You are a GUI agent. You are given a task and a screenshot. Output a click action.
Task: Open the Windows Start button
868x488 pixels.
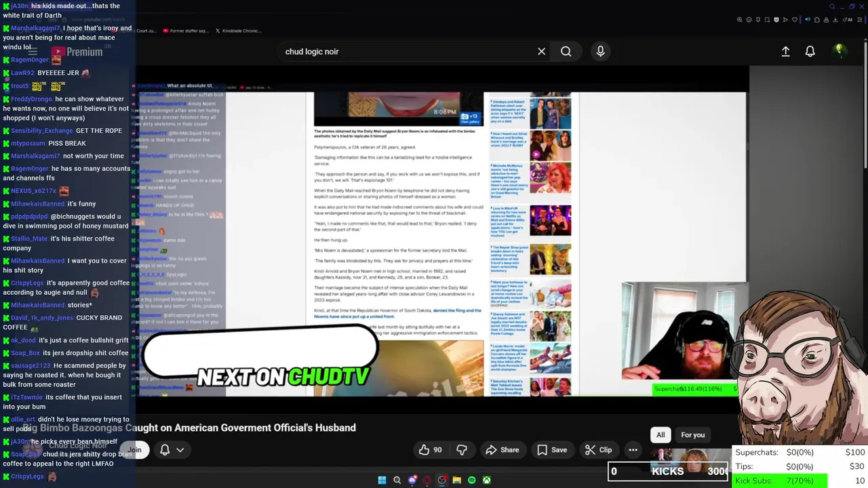tap(382, 481)
